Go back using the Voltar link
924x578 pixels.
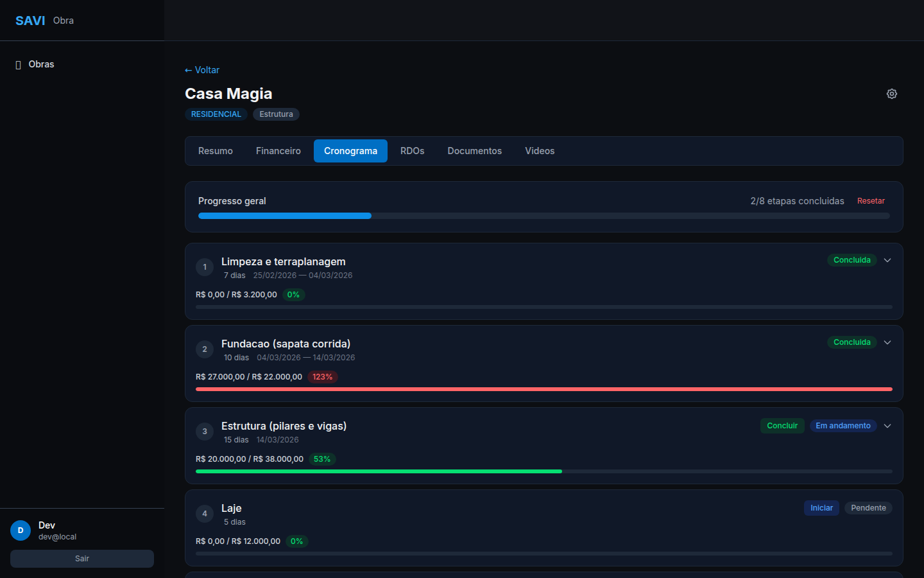pos(202,70)
